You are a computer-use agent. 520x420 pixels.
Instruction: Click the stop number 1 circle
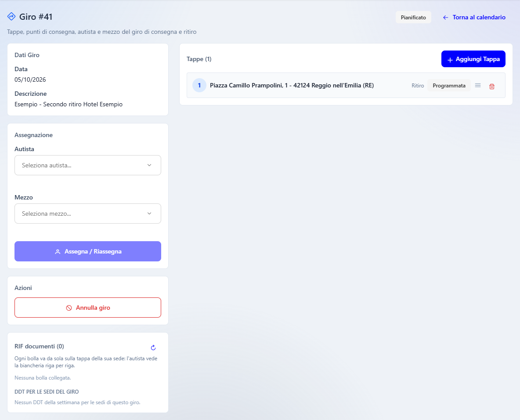pyautogui.click(x=199, y=85)
